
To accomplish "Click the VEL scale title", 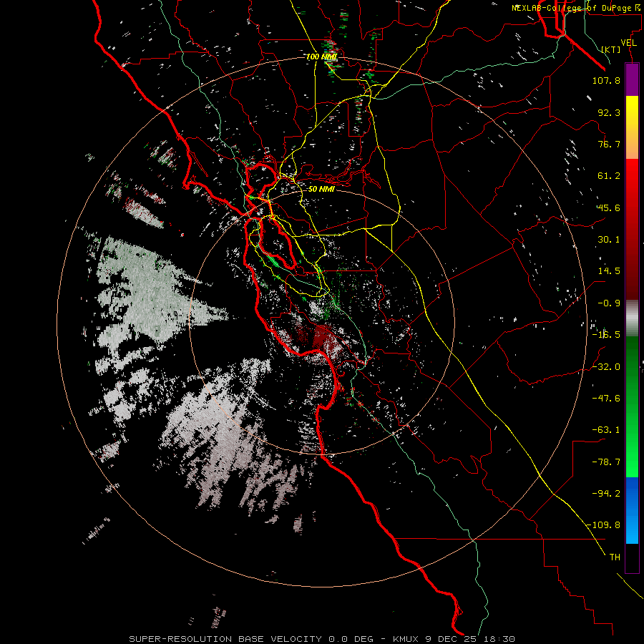I will click(629, 43).
